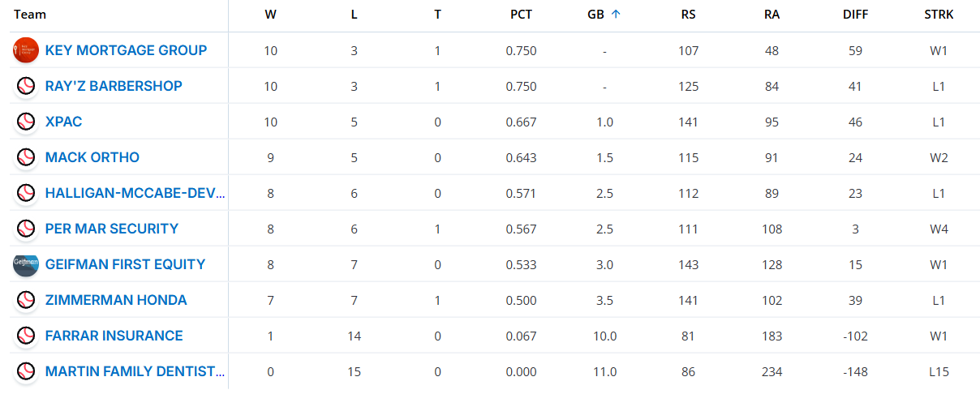Sort the table by DIFF column
Viewport: 980px width, 394px height.
[x=855, y=15]
